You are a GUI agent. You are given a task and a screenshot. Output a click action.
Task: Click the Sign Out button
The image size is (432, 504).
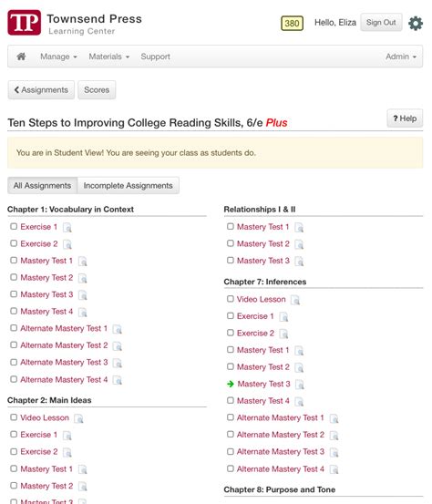click(381, 23)
